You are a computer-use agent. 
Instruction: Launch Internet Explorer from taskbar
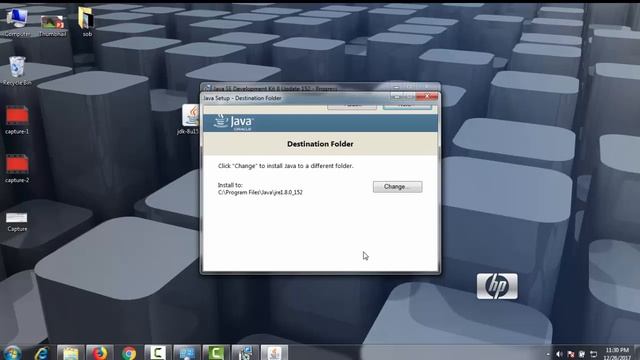(42, 353)
